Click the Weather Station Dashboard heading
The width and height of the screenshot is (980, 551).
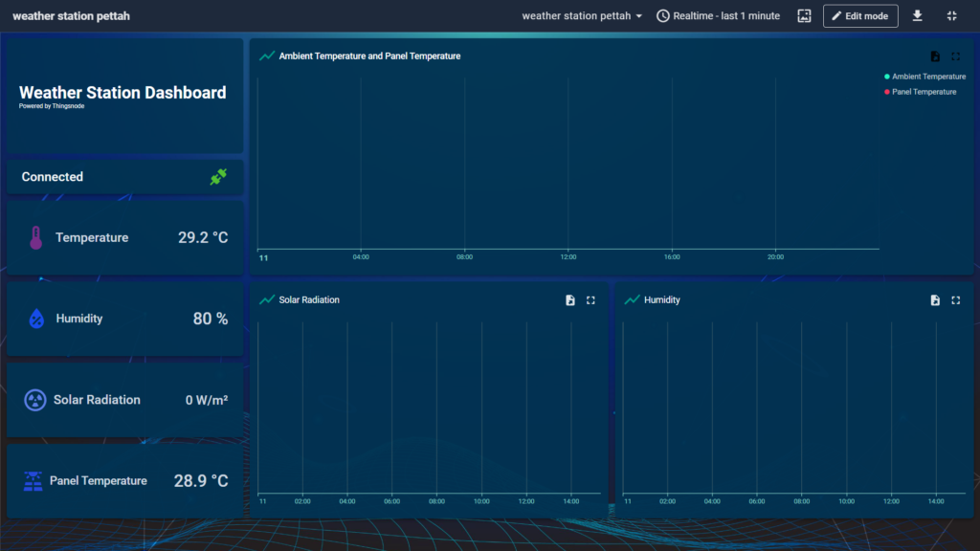tap(122, 93)
